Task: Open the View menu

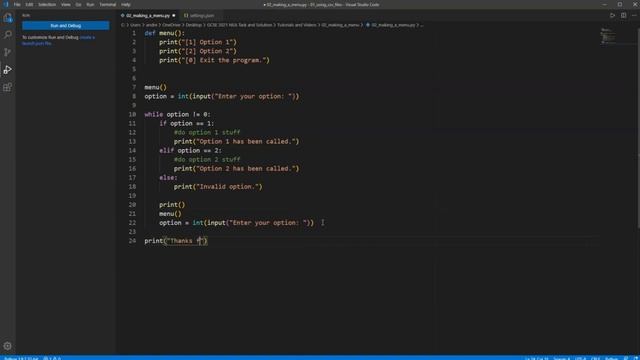Action: (66, 4)
